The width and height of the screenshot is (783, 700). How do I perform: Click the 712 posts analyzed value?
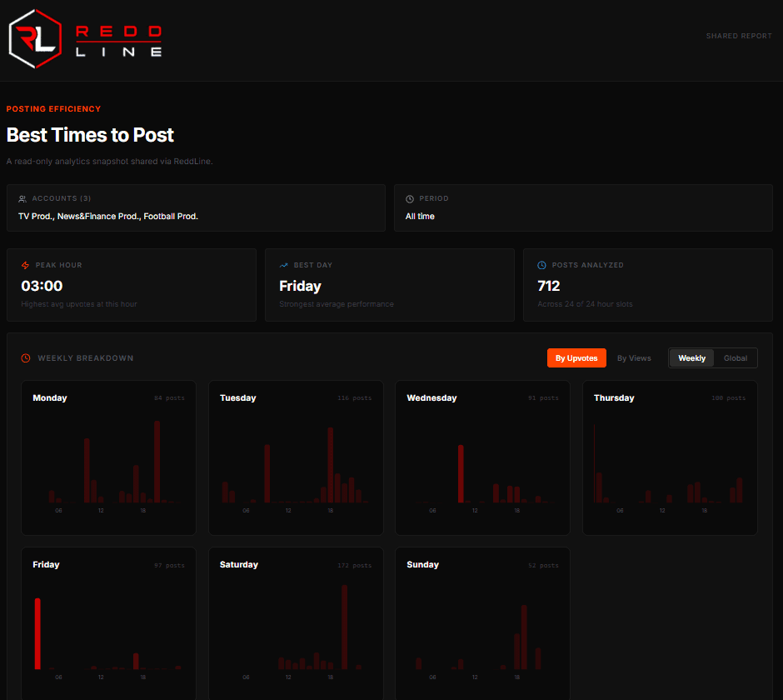tap(549, 286)
